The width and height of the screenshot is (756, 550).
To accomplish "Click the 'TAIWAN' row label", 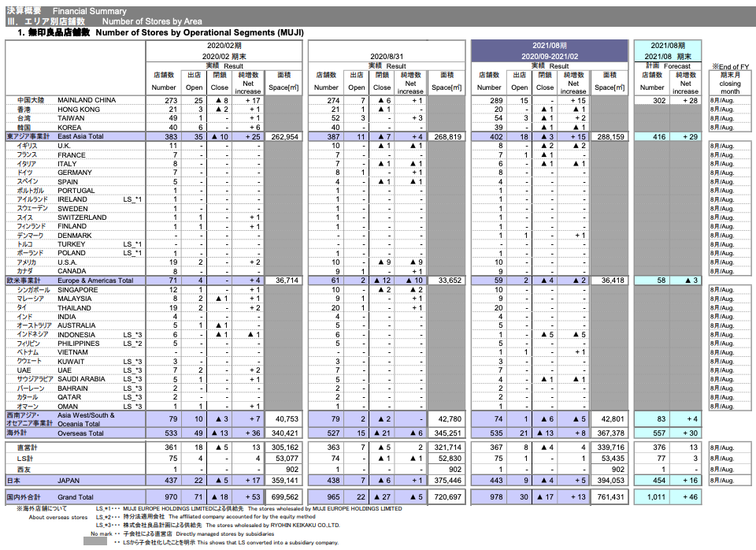I will point(71,118).
